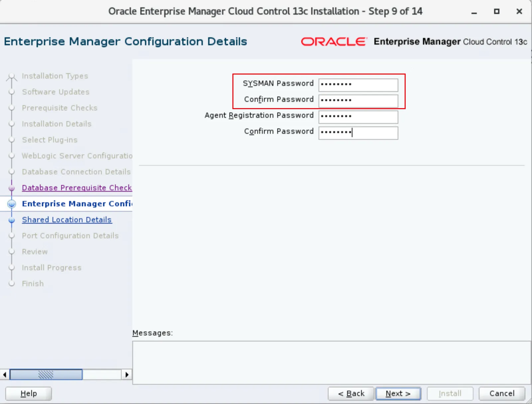Maximize the installer window
The height and width of the screenshot is (404, 532).
(496, 12)
